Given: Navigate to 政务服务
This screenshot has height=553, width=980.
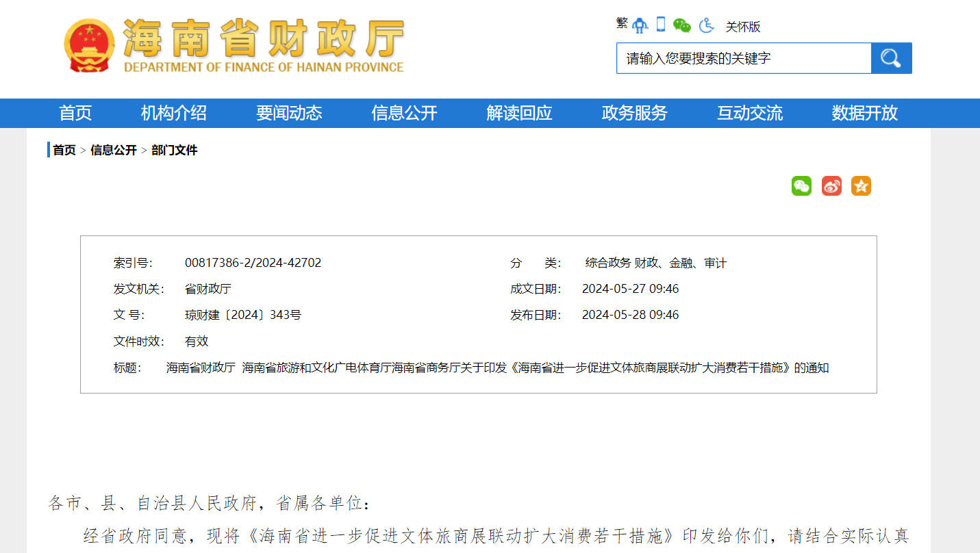Looking at the screenshot, I should [634, 113].
